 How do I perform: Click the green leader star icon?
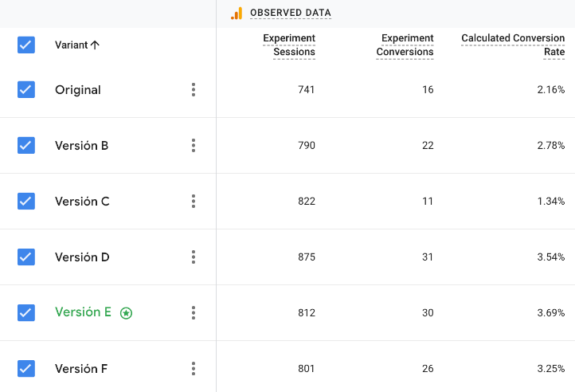click(126, 313)
